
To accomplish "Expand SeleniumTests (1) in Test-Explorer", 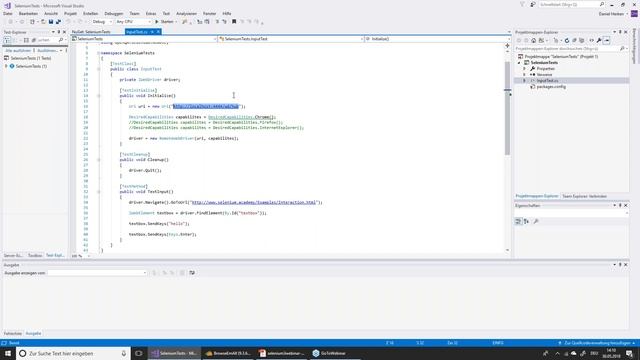I will click(6, 66).
